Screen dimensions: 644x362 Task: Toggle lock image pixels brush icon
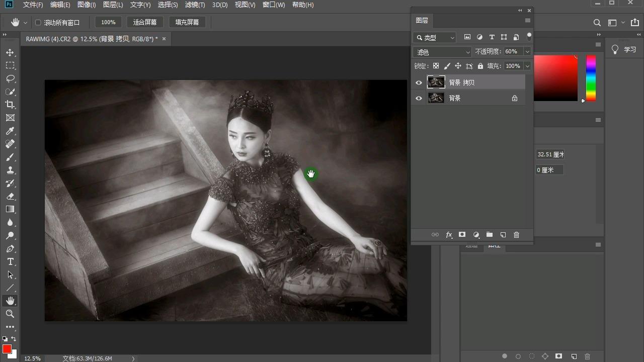[447, 66]
